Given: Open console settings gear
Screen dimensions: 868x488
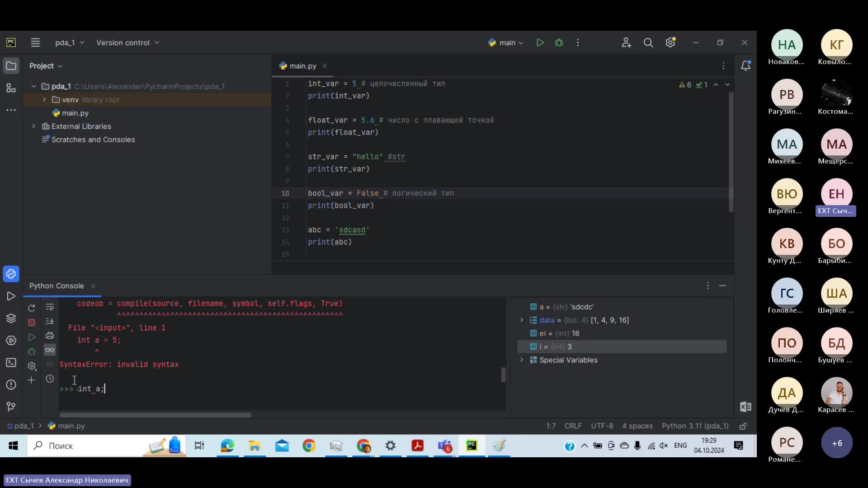Looking at the screenshot, I should click(32, 366).
